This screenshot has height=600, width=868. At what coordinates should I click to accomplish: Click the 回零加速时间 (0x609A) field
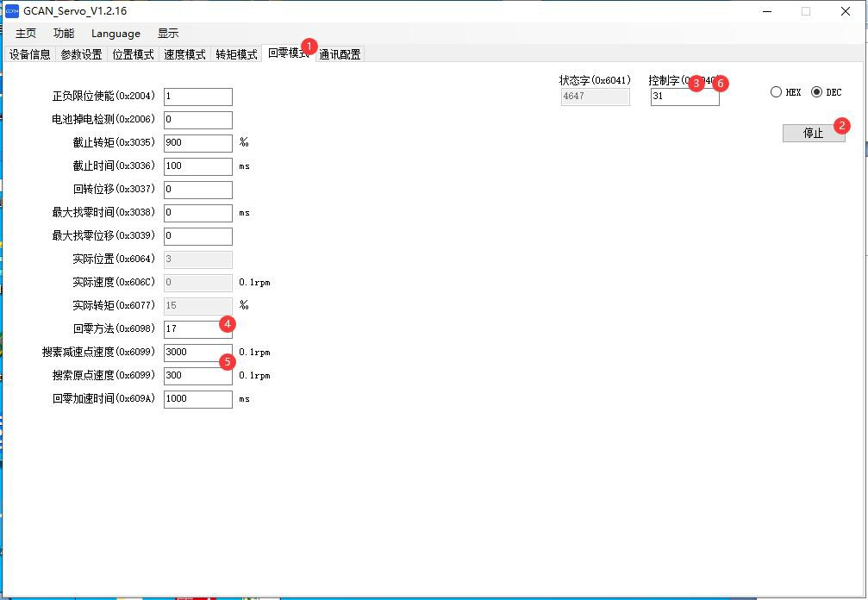point(197,399)
